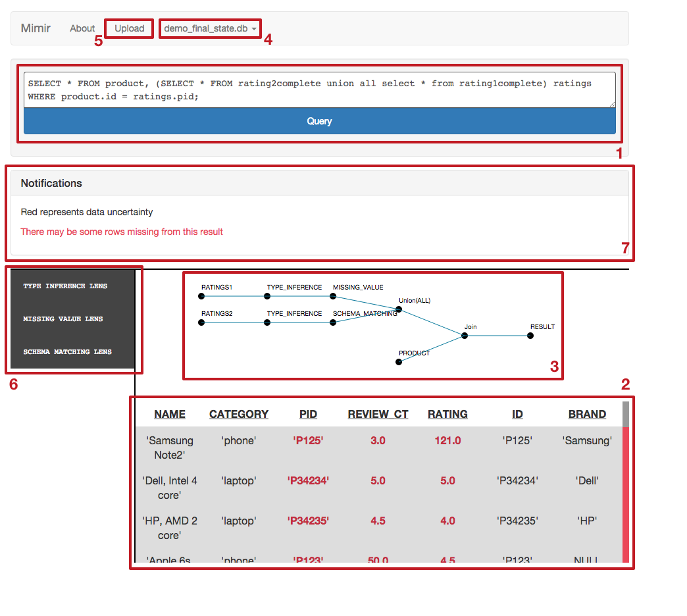Click the Join node in the graph

coord(465,336)
